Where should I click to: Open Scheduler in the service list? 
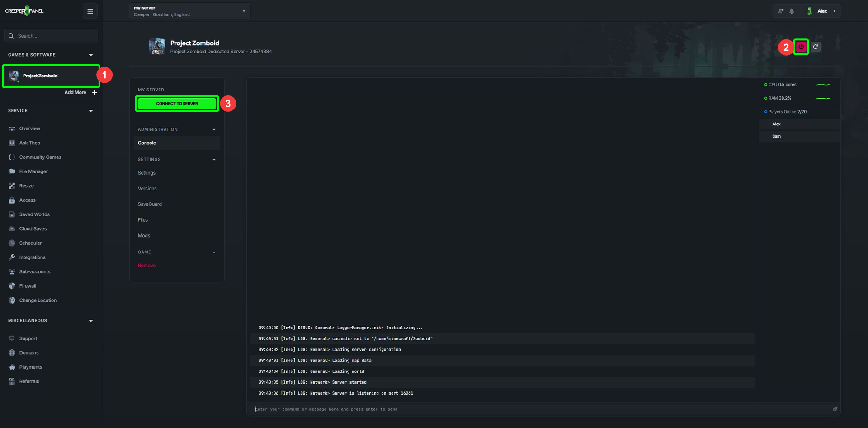(x=30, y=243)
